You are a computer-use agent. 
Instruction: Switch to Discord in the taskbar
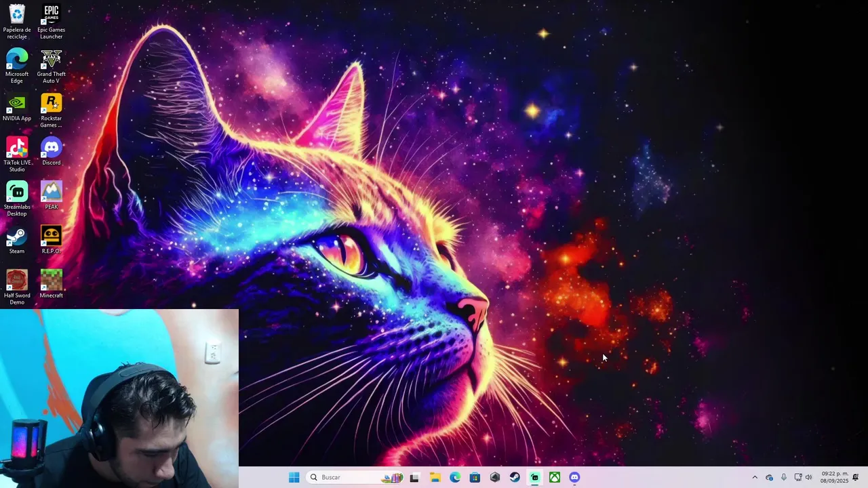pos(574,477)
